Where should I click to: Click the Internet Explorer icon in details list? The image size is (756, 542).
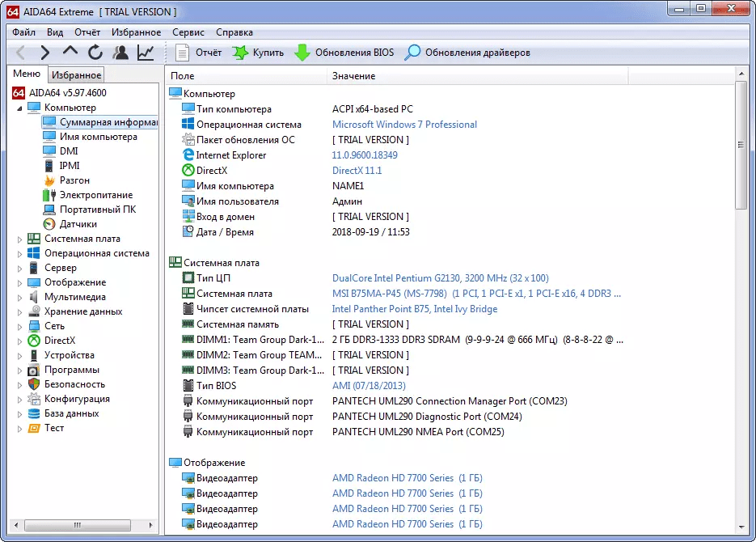coord(188,155)
